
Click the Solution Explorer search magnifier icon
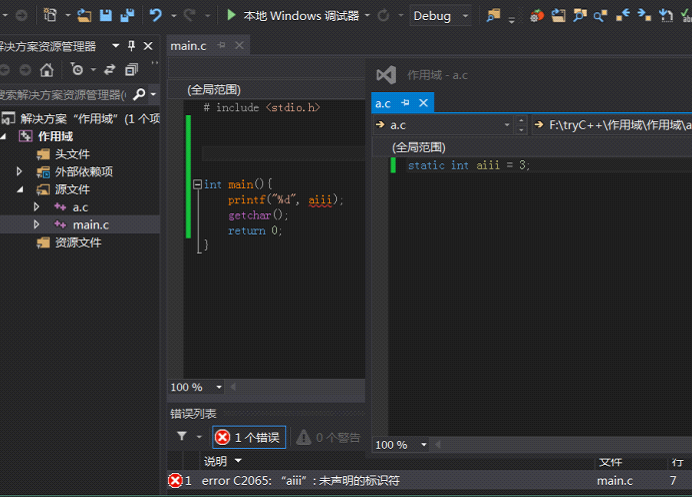139,94
